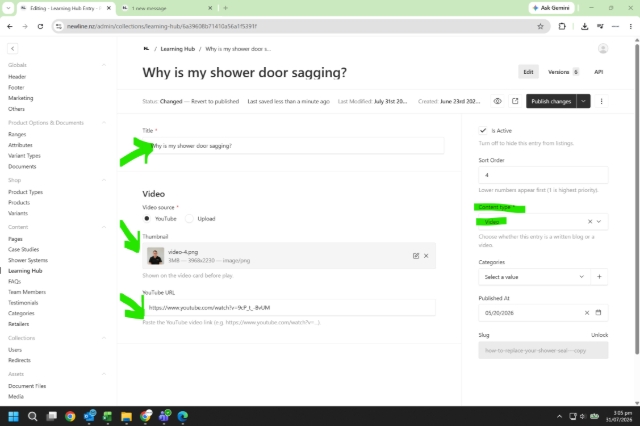Collapse Product Options & Documents group
Image resolution: width=640 pixels, height=426 pixels.
coord(104,122)
